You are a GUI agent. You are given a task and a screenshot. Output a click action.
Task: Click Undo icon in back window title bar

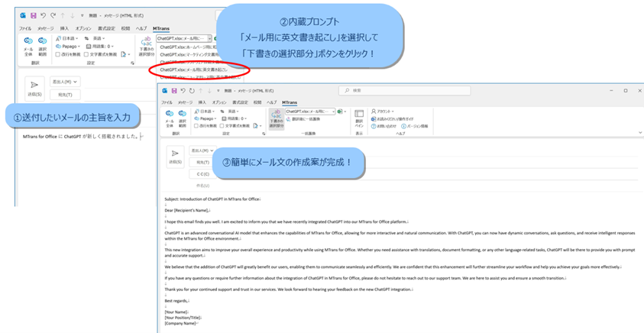tap(43, 15)
